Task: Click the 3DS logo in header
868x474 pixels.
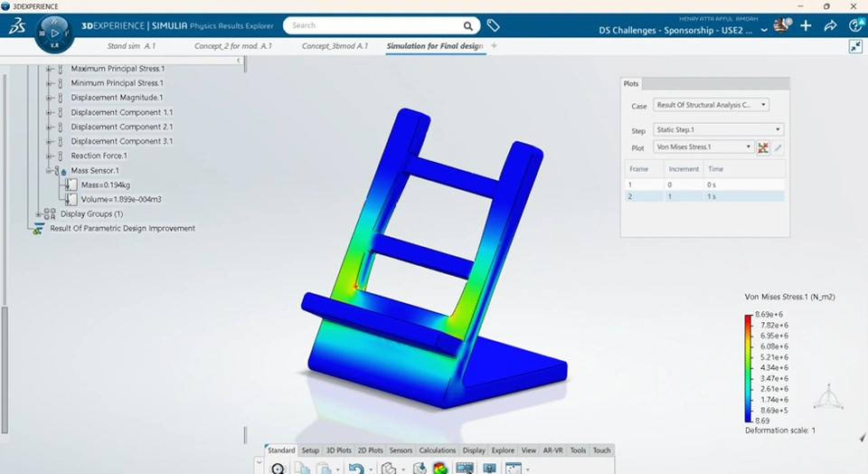Action: 17,25
